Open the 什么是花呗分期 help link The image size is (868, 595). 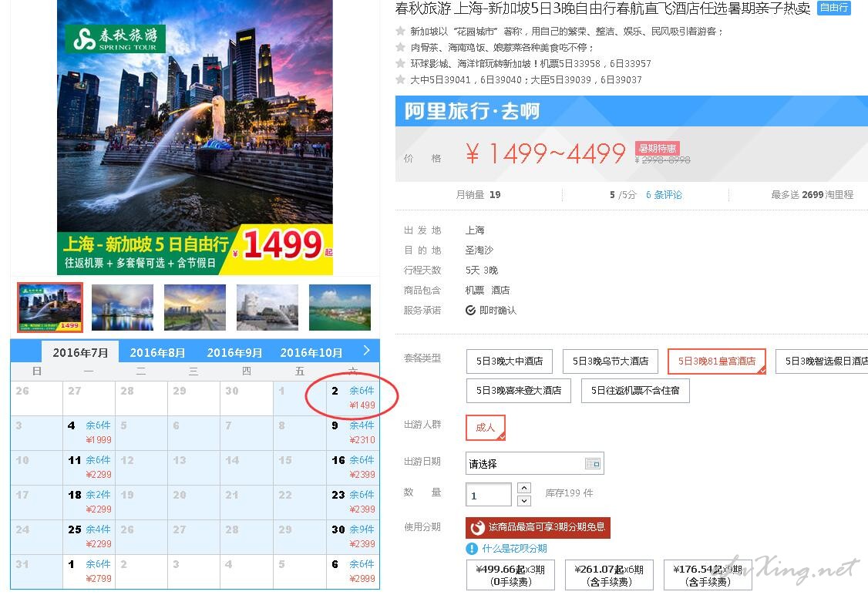point(514,549)
